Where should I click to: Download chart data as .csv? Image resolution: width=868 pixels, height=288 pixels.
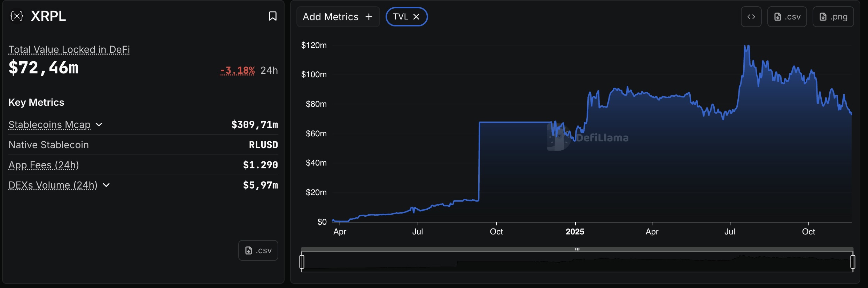pos(787,17)
